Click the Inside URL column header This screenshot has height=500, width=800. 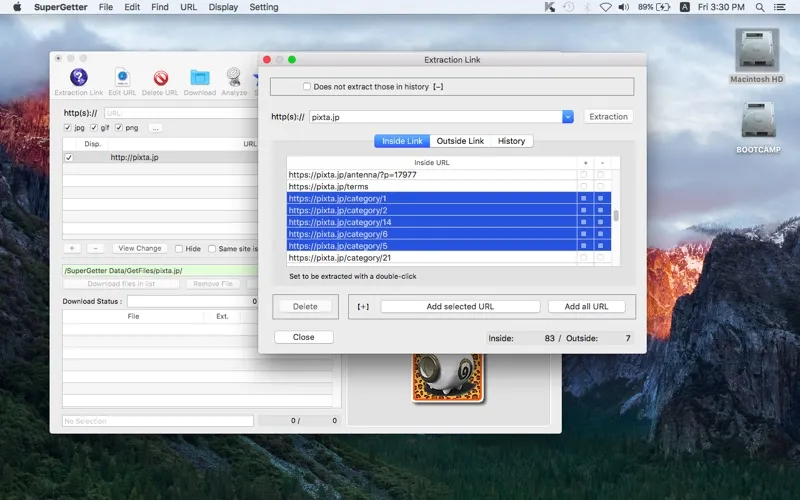432,163
